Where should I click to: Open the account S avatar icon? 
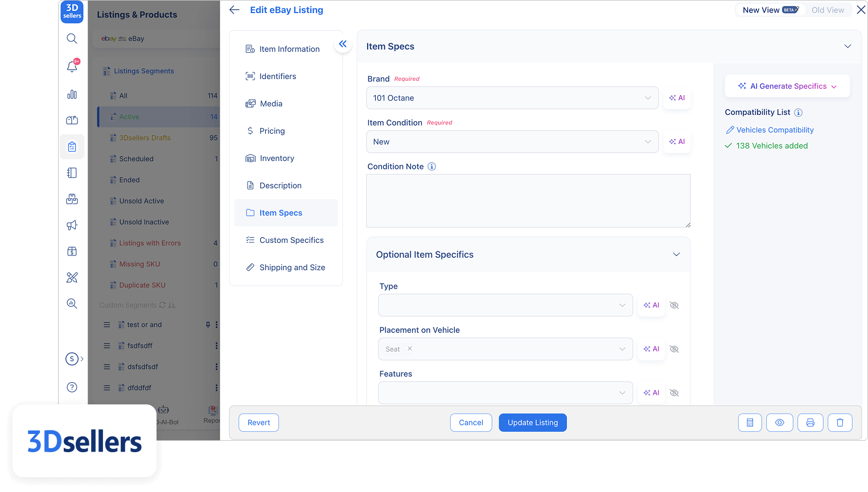click(72, 359)
